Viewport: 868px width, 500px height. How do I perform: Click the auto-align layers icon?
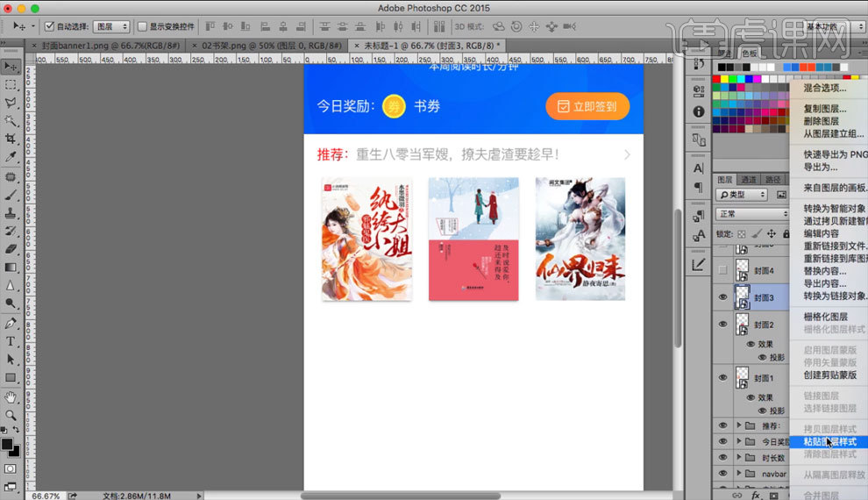439,26
